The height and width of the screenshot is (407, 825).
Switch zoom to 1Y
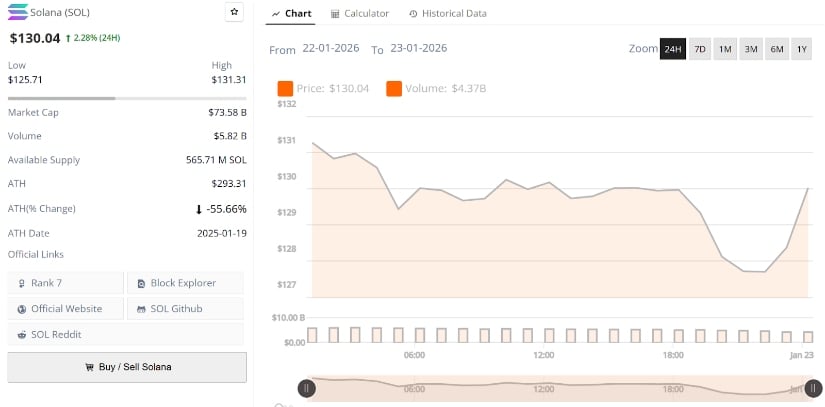tap(801, 49)
